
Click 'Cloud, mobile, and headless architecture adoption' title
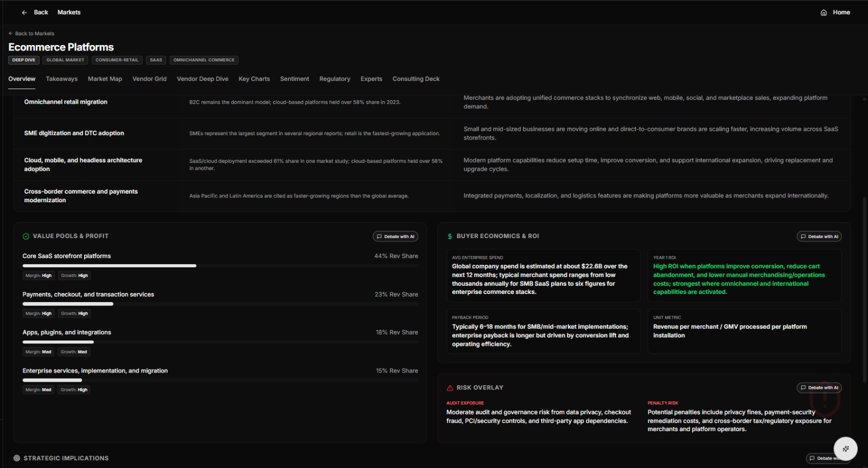[83, 165]
